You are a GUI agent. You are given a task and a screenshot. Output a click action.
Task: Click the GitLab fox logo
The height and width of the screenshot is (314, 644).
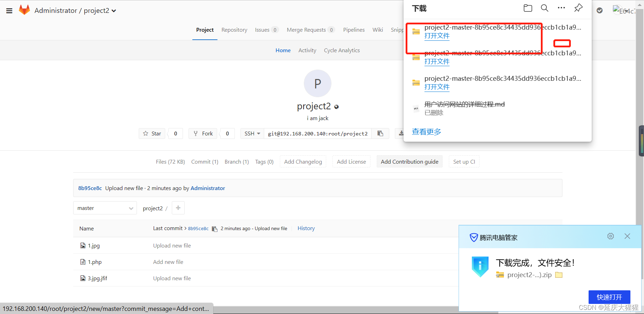pyautogui.click(x=24, y=10)
